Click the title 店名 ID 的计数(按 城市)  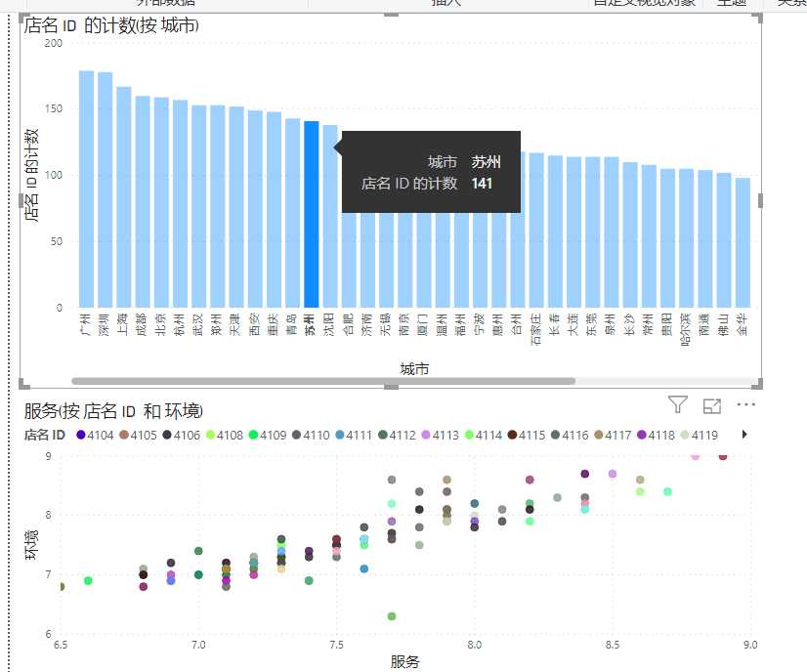tap(111, 25)
